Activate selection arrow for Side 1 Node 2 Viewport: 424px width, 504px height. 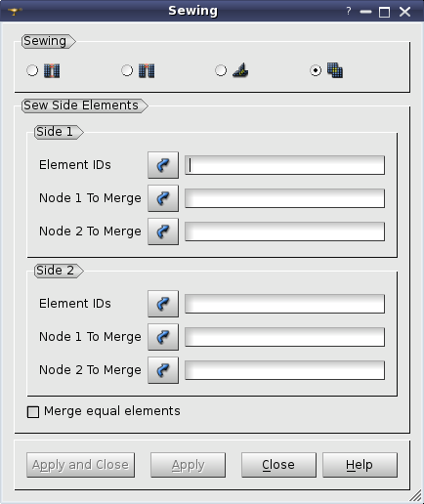163,231
